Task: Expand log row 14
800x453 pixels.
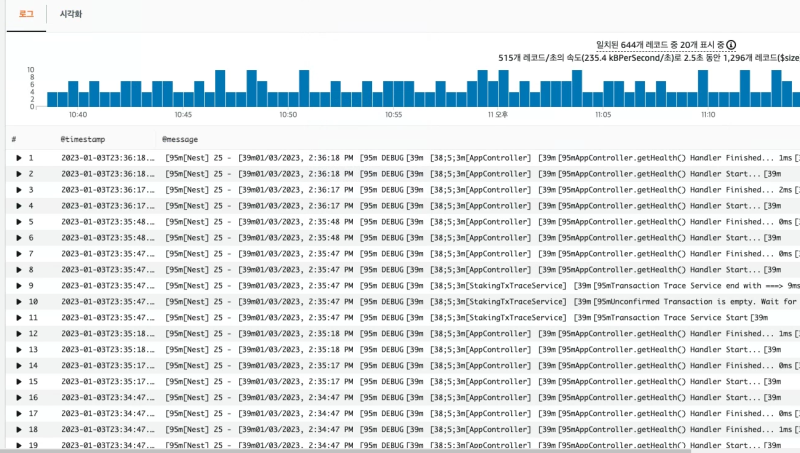Action: tap(19, 365)
